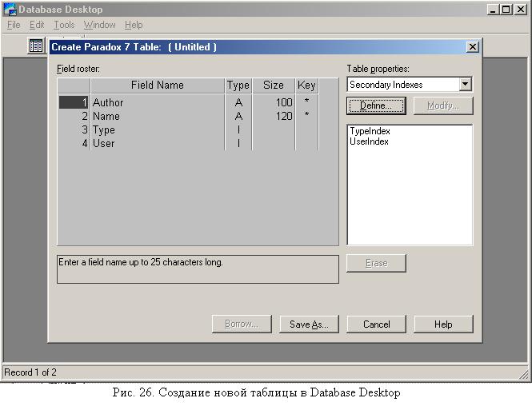This screenshot has height=410, width=532.
Task: Click the Name field name cell
Action: pyautogui.click(x=158, y=116)
